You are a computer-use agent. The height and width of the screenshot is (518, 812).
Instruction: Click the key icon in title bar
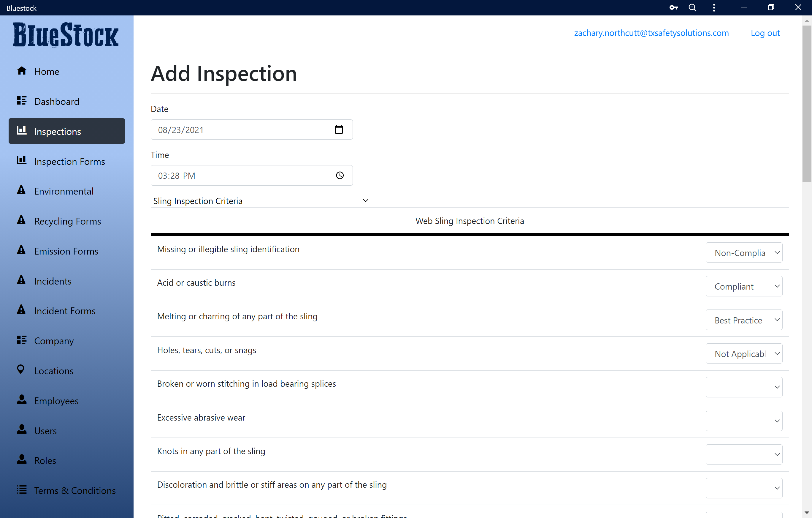coord(673,7)
